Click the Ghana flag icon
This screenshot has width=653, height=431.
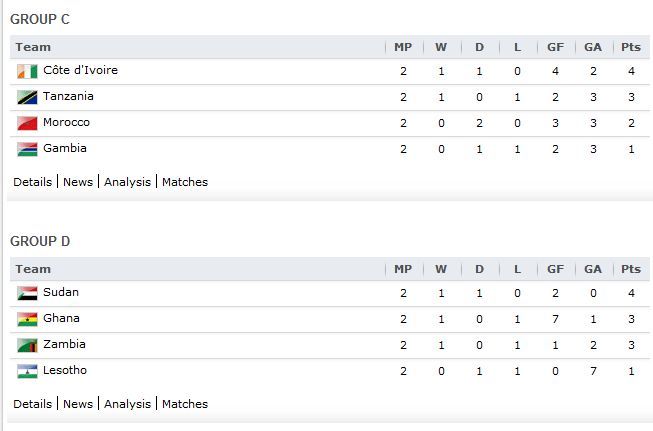(27, 319)
